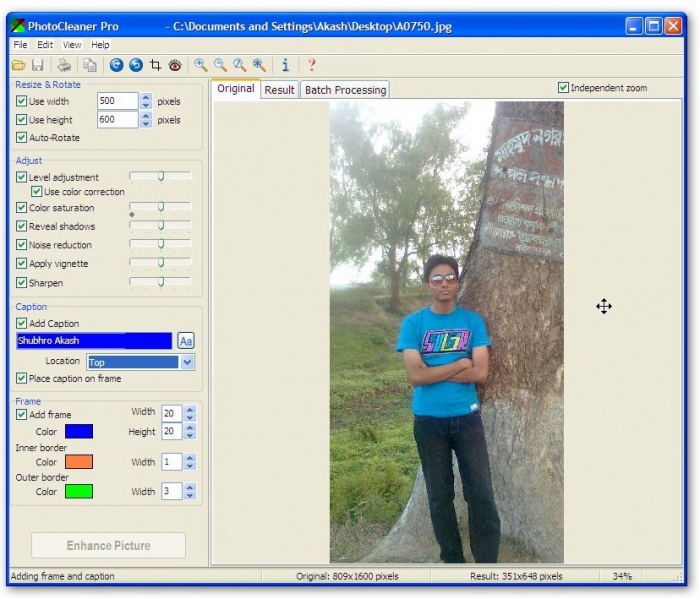The width and height of the screenshot is (700, 599).
Task: Toggle Color saturation checkbox
Action: point(21,208)
